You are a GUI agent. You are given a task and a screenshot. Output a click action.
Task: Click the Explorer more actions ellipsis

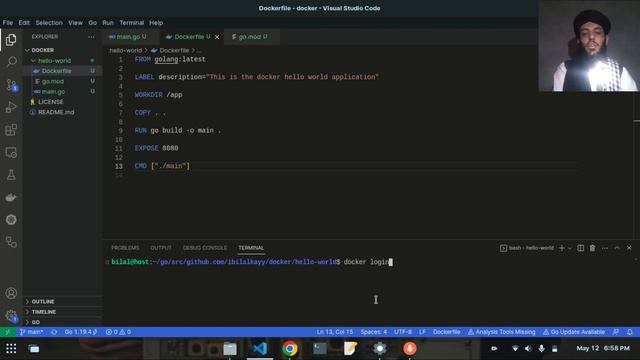coord(91,37)
